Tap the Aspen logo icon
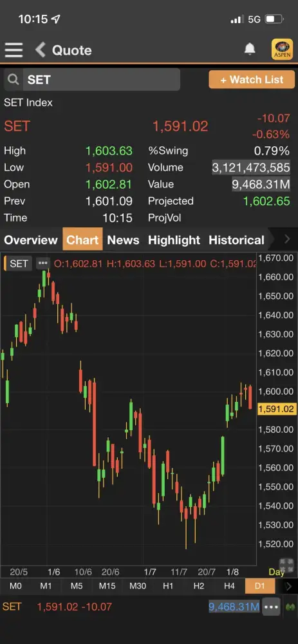Screen dimensions: 298x644 [x=282, y=50]
